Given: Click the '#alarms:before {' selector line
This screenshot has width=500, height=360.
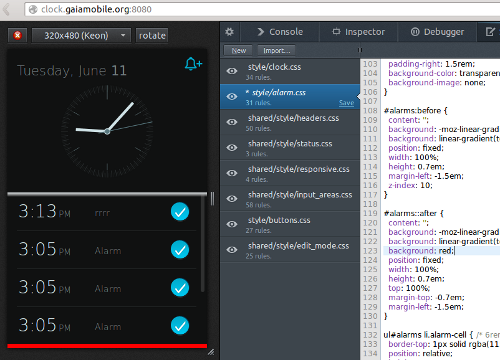Looking at the screenshot, I should coord(416,111).
